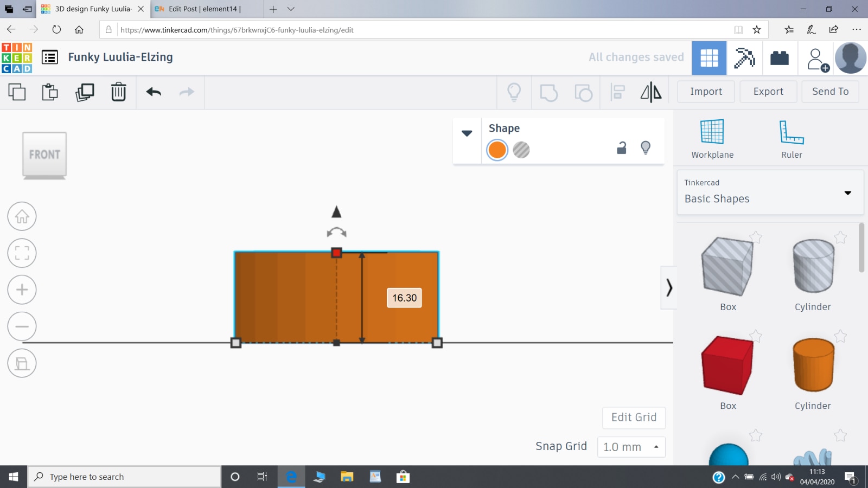Ungroup selected shapes
The image size is (868, 488).
tap(583, 93)
